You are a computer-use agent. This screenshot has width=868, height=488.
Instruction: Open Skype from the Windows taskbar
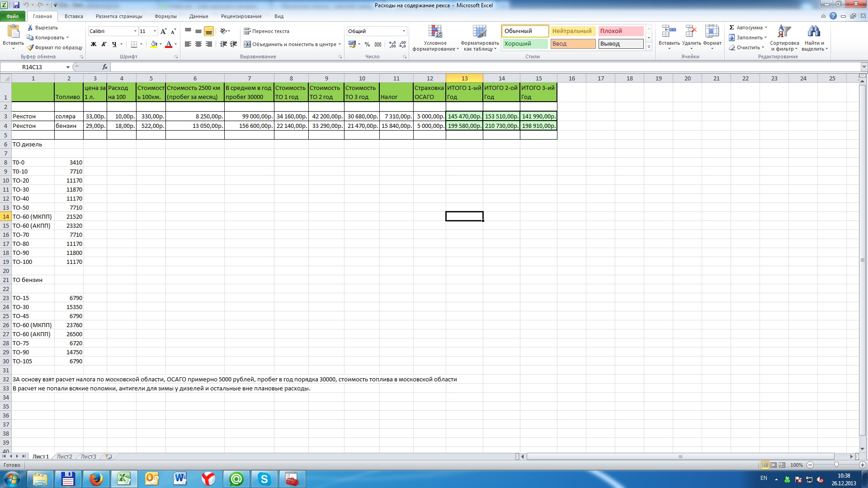264,479
